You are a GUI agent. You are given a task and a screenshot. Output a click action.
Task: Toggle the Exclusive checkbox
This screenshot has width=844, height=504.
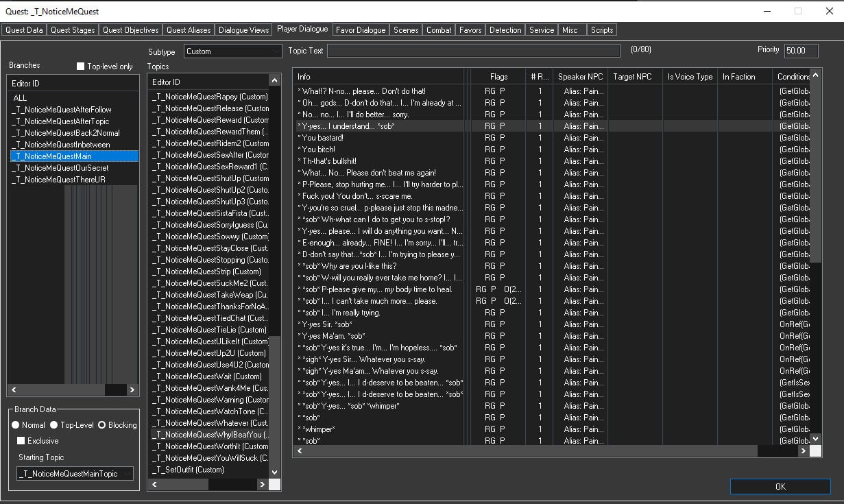coord(21,441)
